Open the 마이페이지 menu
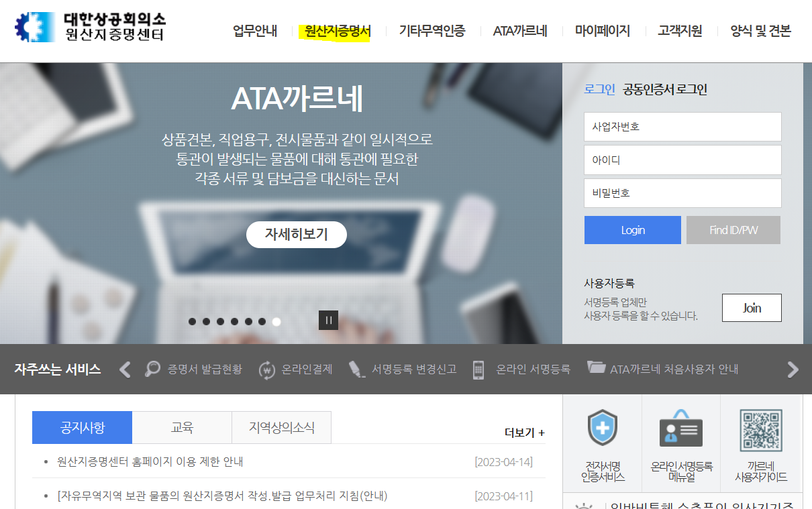 pyautogui.click(x=603, y=31)
